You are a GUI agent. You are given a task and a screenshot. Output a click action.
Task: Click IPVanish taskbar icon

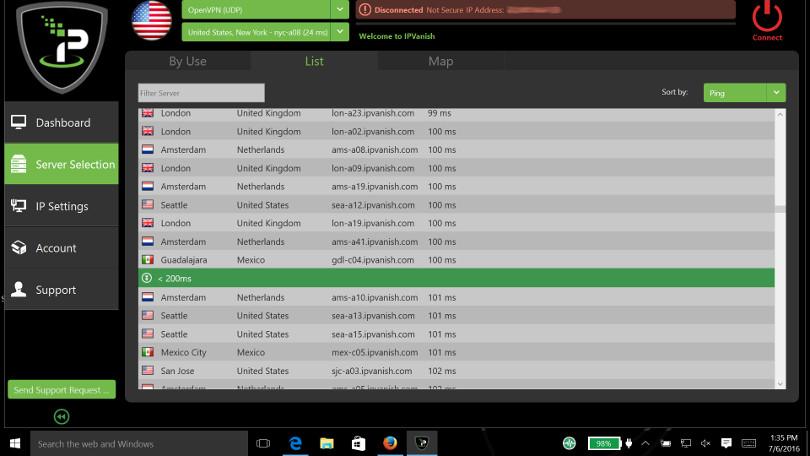coord(422,443)
